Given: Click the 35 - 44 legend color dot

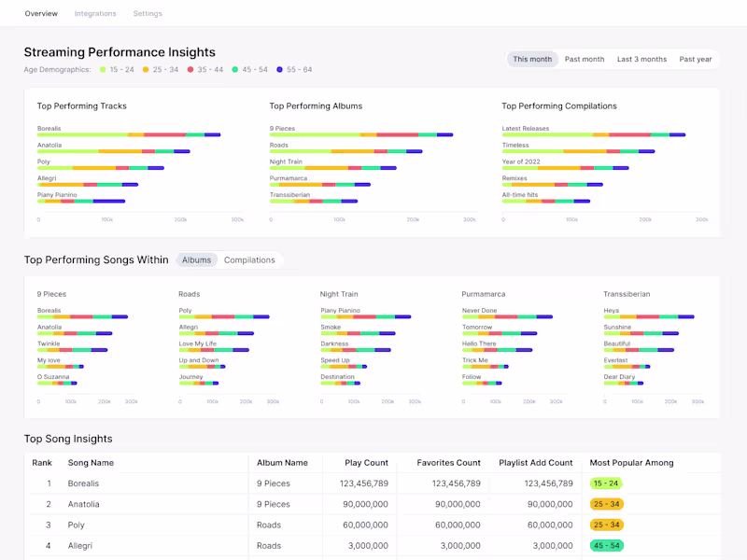Looking at the screenshot, I should click(x=190, y=70).
